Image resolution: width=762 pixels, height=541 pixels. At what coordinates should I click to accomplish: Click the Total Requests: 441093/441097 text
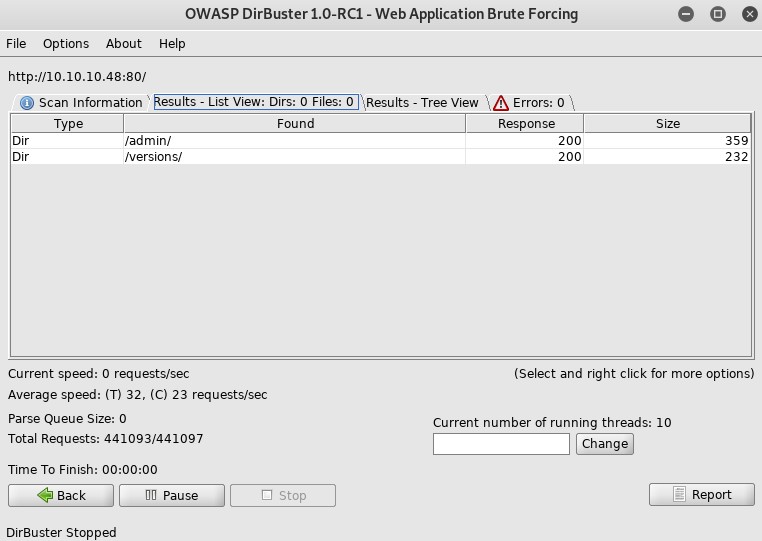tap(105, 439)
